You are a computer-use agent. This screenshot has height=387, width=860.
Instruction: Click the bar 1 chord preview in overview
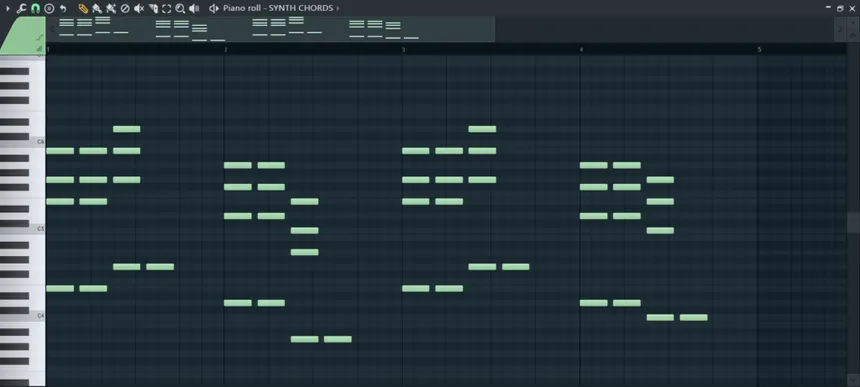click(94, 27)
